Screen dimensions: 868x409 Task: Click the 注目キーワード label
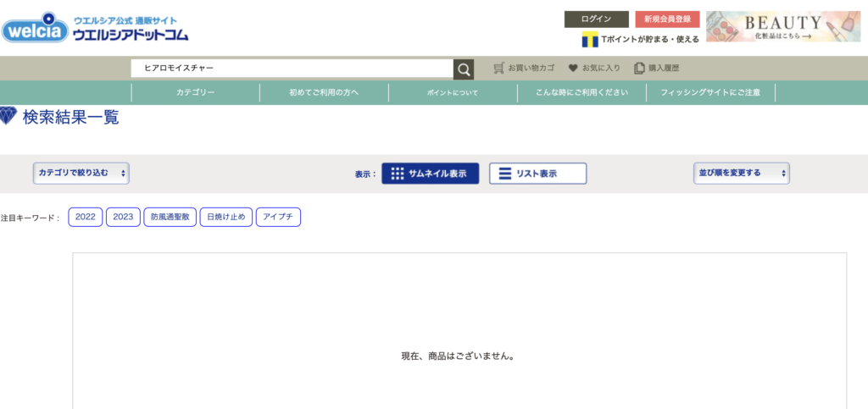[x=30, y=218]
